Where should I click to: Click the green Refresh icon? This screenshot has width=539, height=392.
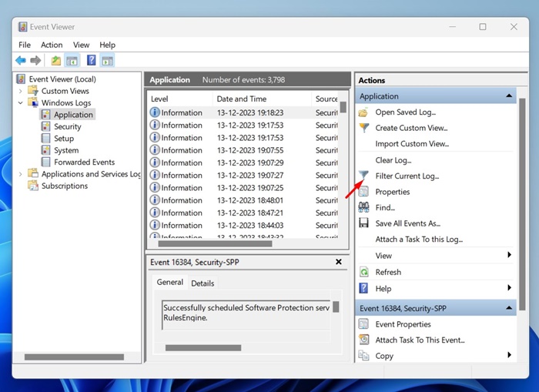click(x=363, y=272)
